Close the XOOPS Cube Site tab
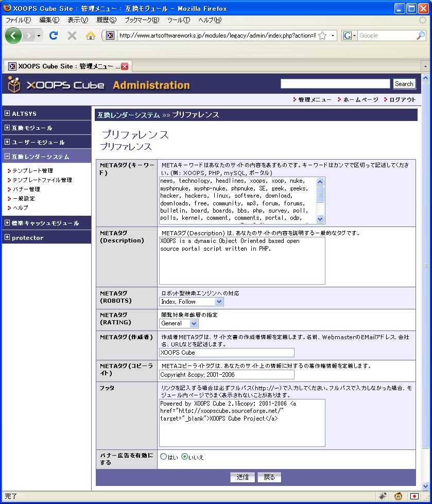 coord(125,66)
